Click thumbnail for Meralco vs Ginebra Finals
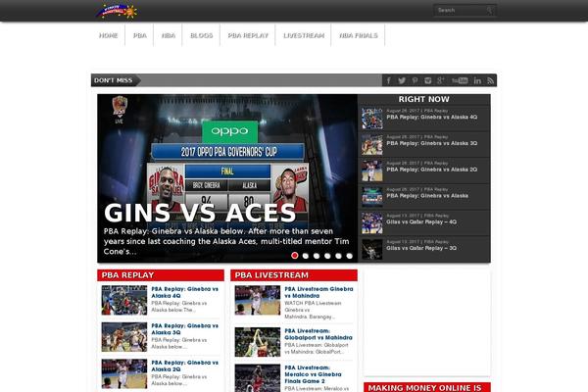Viewport: 588px width, 392px height. click(x=258, y=378)
